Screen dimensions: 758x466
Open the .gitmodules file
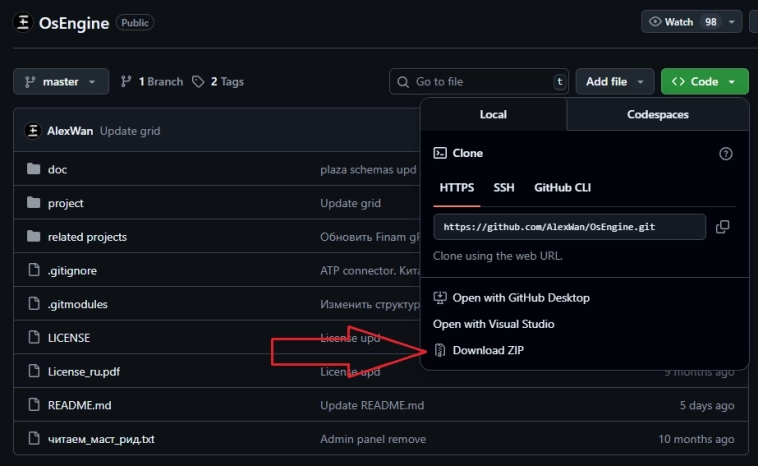coord(77,304)
